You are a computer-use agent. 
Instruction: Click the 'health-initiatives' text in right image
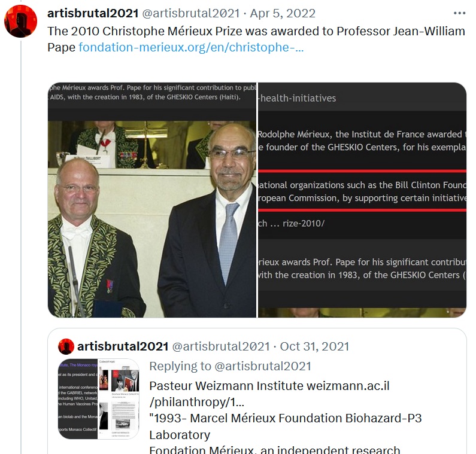pyautogui.click(x=297, y=98)
